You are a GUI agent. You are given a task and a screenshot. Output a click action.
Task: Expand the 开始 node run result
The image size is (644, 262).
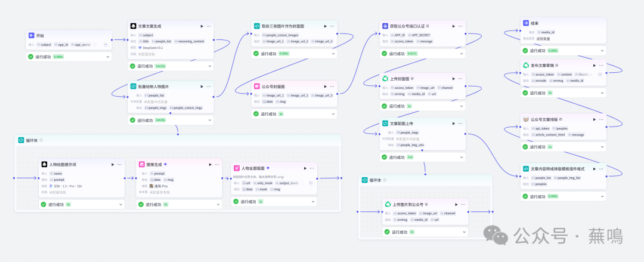[107, 57]
